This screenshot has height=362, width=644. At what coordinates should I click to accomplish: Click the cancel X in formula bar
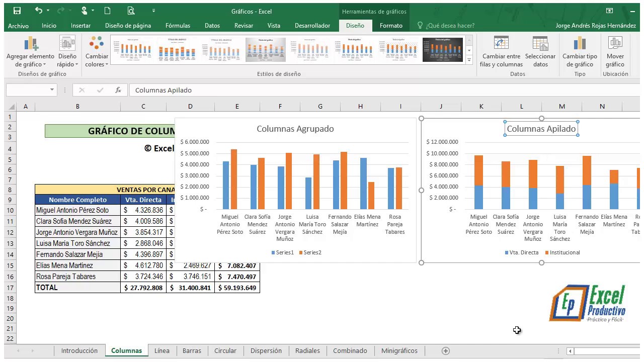point(82,90)
